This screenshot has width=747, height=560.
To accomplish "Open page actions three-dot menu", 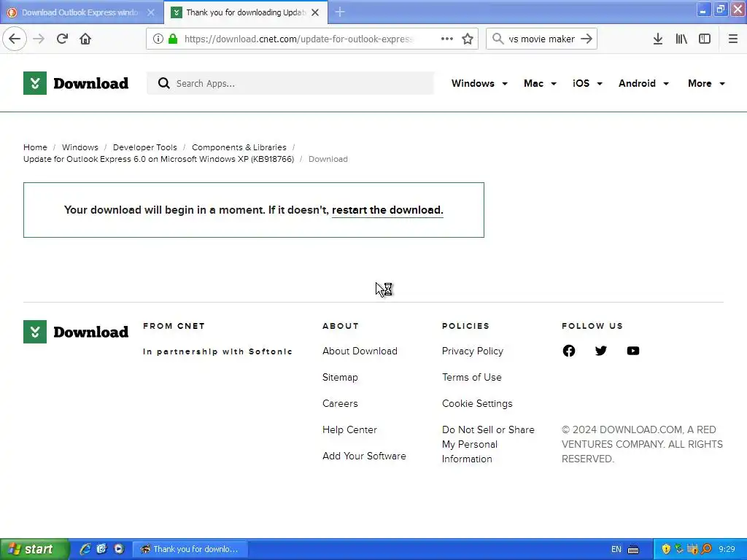I will [x=447, y=39].
